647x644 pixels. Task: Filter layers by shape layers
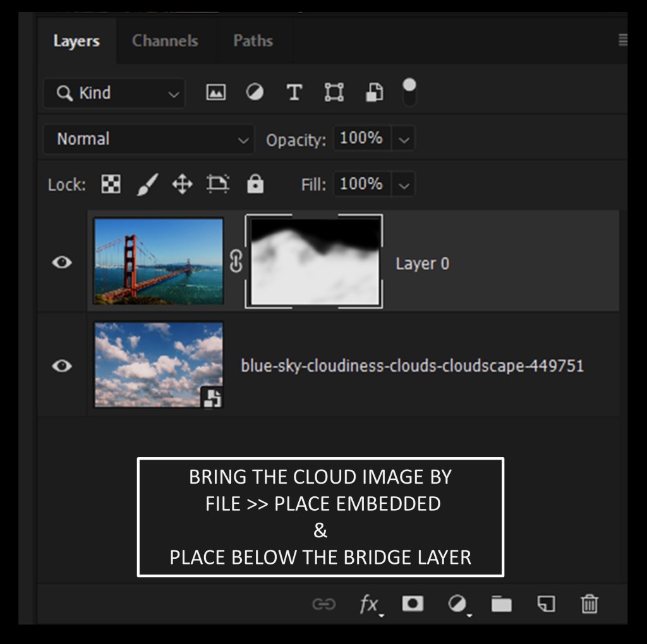[334, 93]
